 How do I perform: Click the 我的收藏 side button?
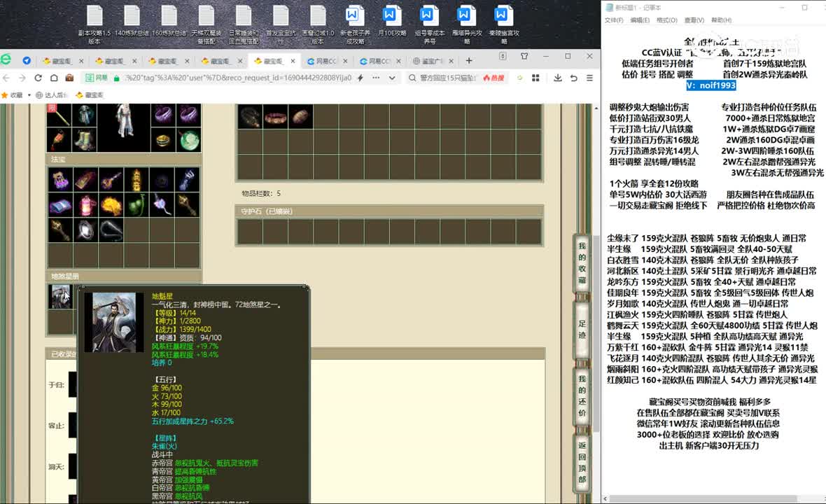pos(582,262)
